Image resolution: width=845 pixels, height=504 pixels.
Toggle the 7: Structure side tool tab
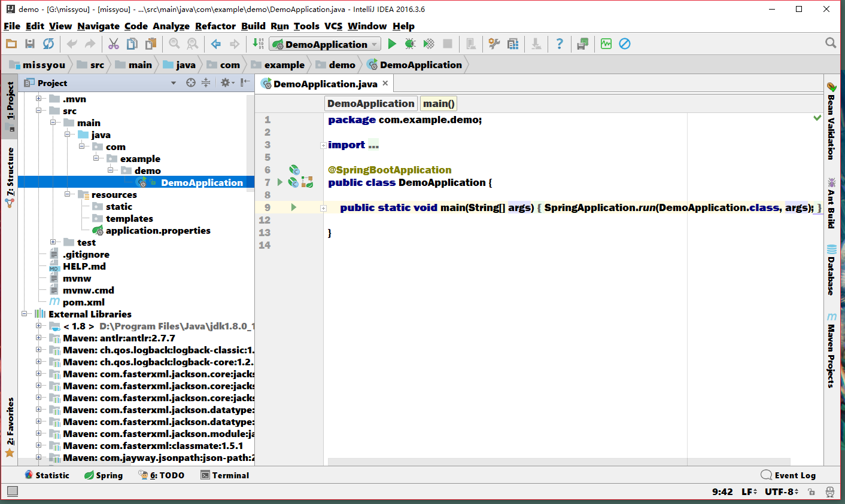[x=10, y=178]
